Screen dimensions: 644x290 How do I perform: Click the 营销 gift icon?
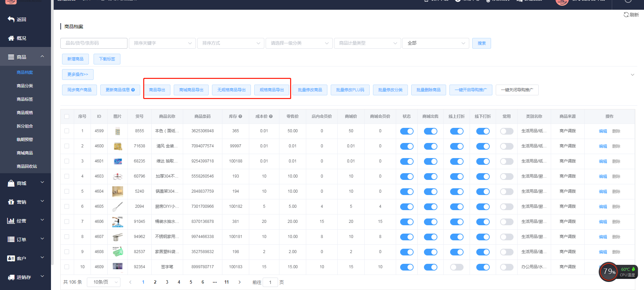[x=11, y=202]
